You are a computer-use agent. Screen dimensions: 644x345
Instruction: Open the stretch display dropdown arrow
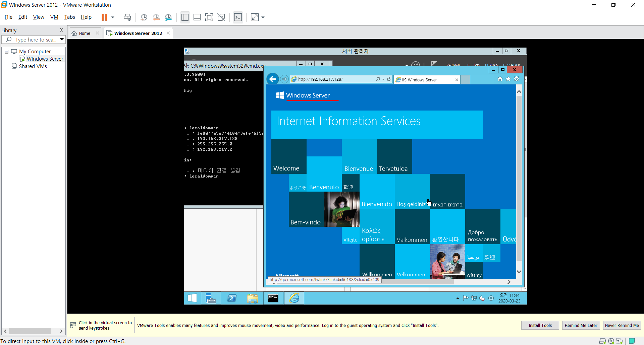[x=263, y=17]
